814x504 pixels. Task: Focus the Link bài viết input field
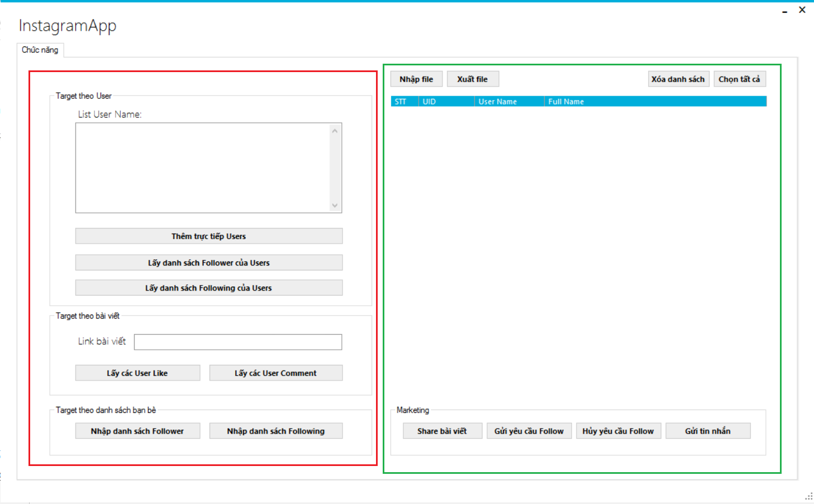[x=238, y=342]
